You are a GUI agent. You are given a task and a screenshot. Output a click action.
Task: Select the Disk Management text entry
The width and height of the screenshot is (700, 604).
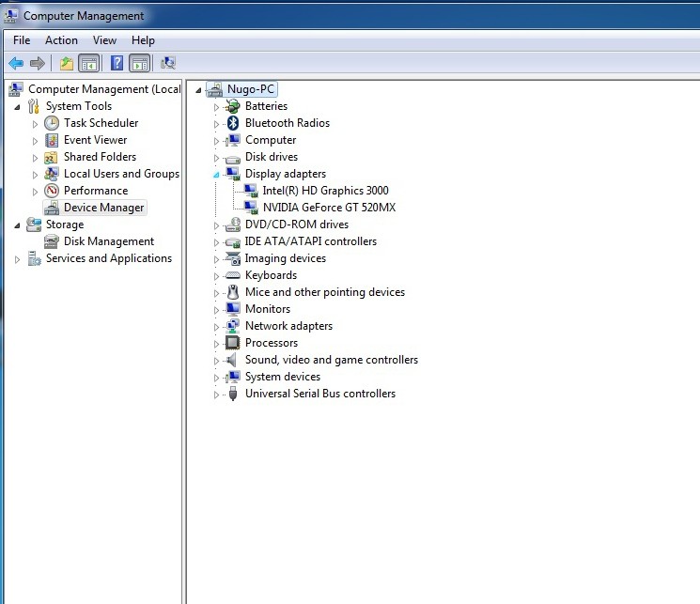pyautogui.click(x=108, y=241)
